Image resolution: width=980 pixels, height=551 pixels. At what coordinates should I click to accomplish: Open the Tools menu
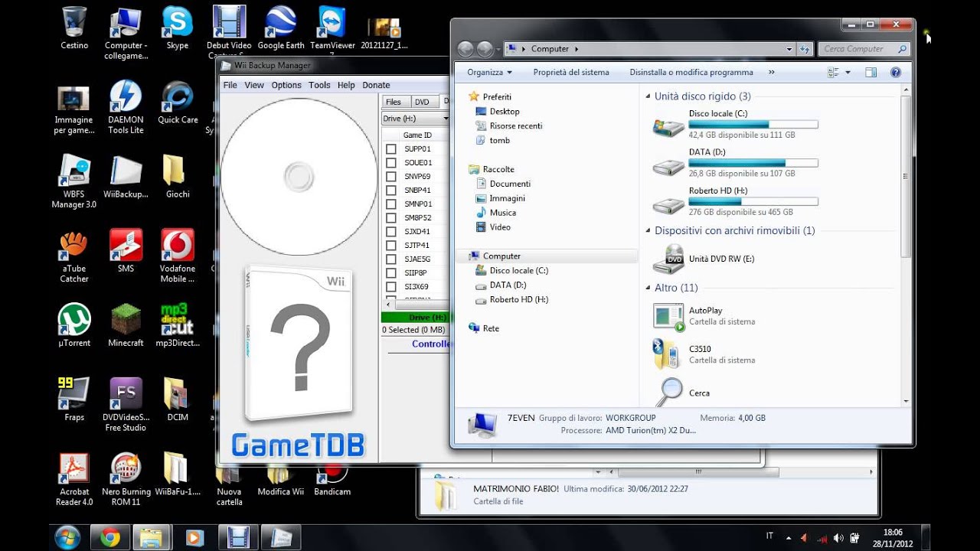(319, 85)
